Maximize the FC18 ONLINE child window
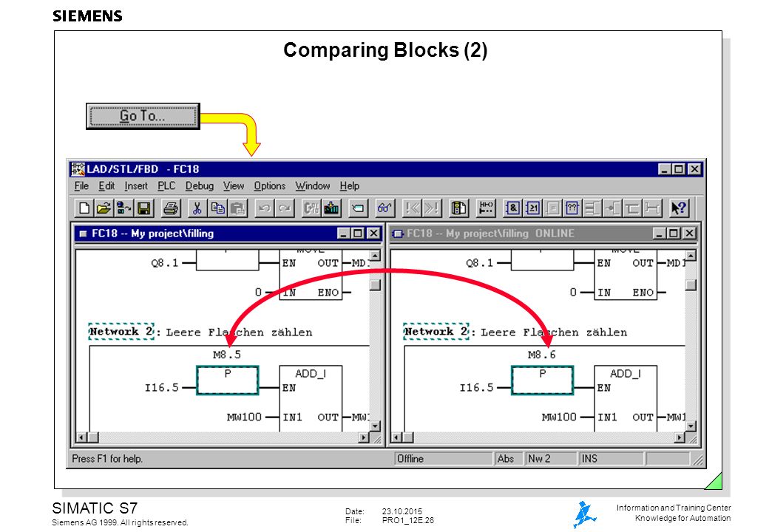Viewport: 769px width, 532px height. click(674, 233)
